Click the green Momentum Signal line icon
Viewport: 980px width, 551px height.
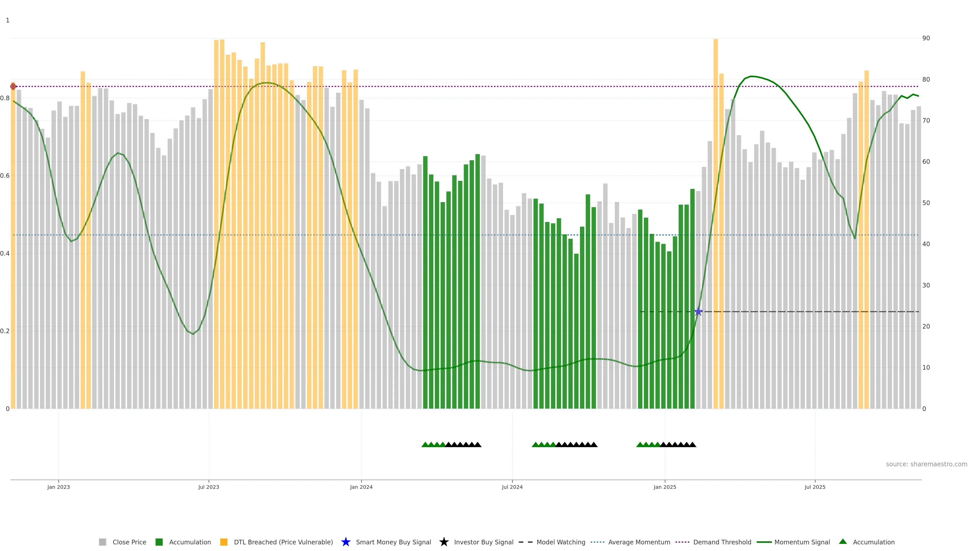764,542
